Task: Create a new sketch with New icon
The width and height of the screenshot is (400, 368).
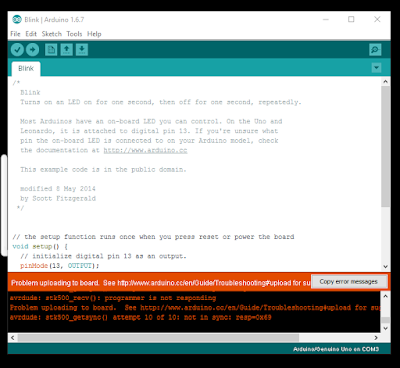Action: pyautogui.click(x=51, y=50)
